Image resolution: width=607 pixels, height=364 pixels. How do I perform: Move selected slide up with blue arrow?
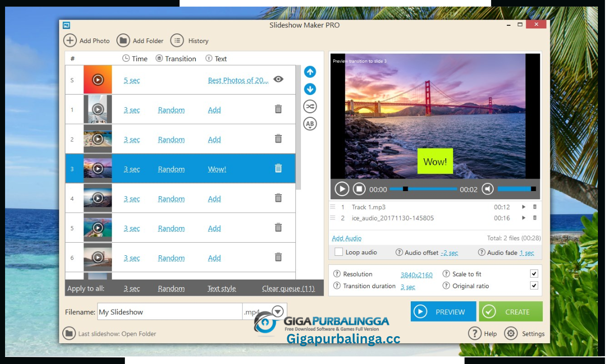pos(310,72)
